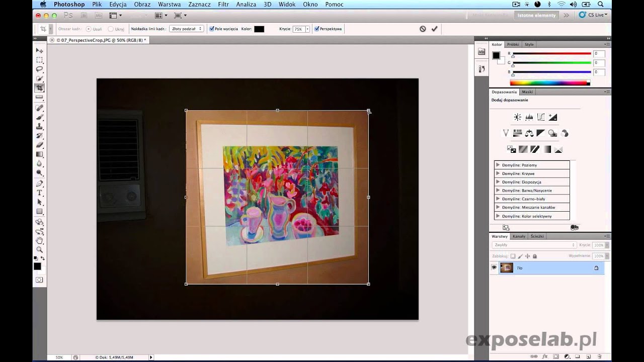This screenshot has width=644, height=362.
Task: Expand Domyślne: Czarno-biały presets
Action: [x=498, y=199]
